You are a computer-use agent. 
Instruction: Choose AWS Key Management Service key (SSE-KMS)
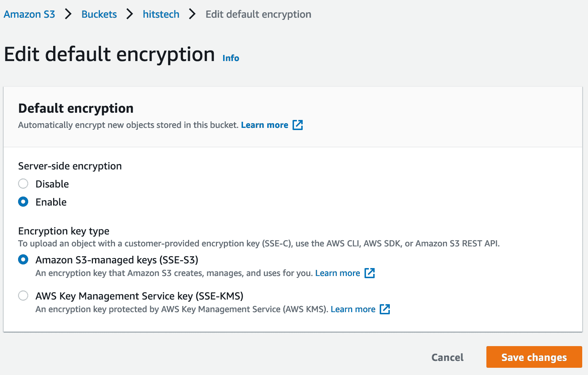(x=23, y=296)
